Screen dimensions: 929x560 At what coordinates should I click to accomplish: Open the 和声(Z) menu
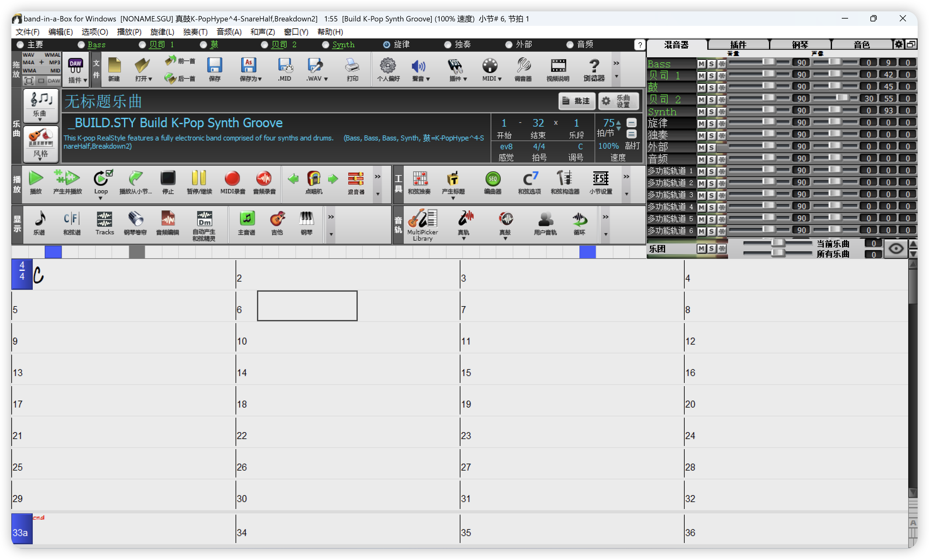pos(262,32)
